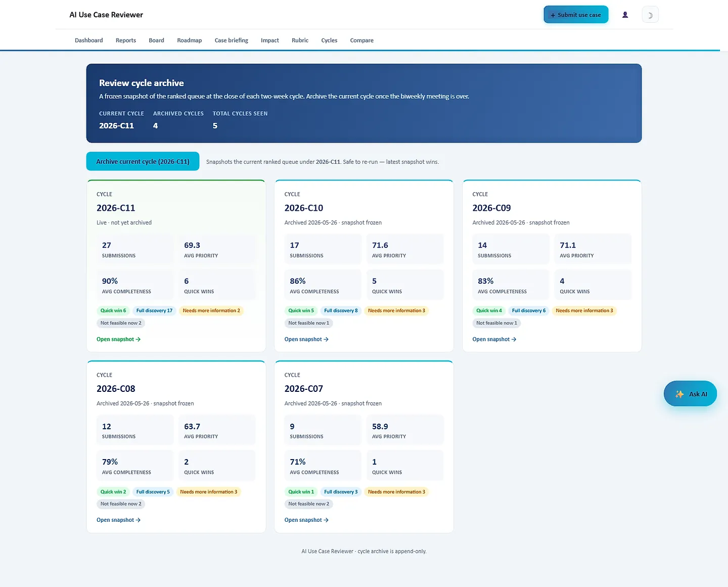This screenshot has height=587, width=728.
Task: Toggle dark mode with the moon icon
Action: pyautogui.click(x=650, y=15)
